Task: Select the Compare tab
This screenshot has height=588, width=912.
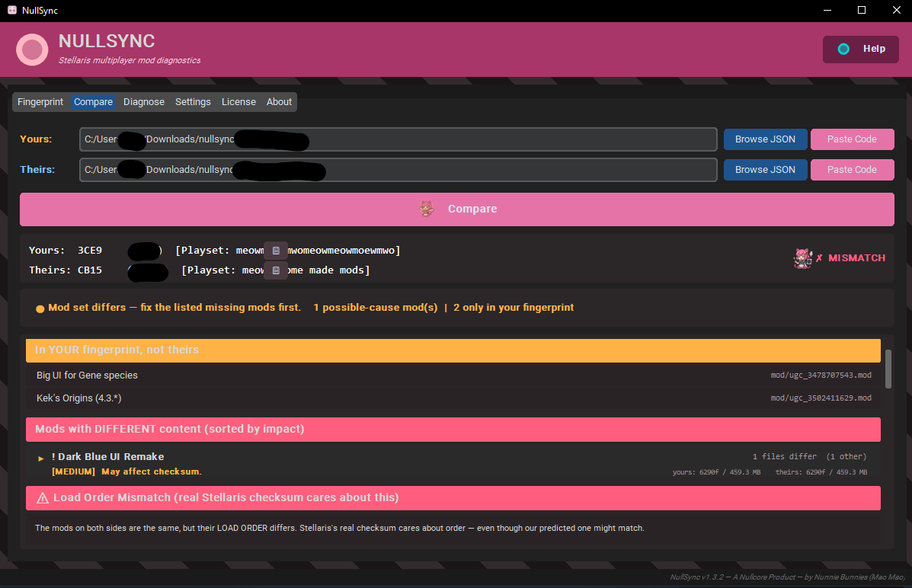Action: (93, 102)
